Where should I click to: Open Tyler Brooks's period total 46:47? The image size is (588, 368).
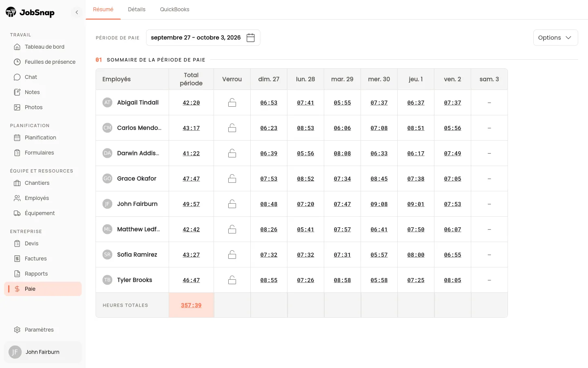[191, 280]
